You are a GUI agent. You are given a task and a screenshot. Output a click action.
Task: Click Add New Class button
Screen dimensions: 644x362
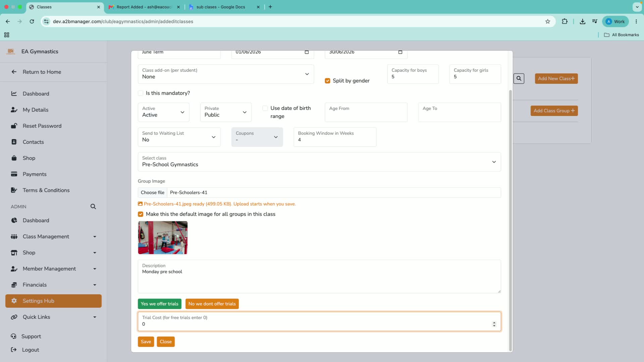556,78
